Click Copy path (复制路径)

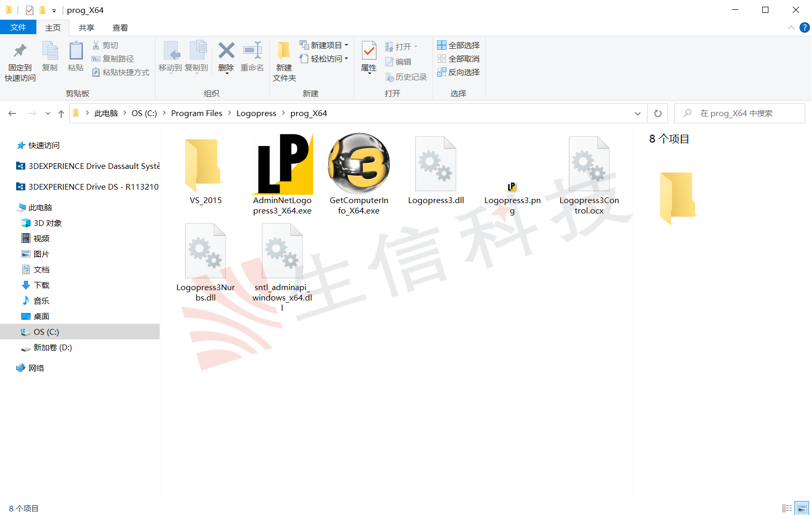click(113, 59)
